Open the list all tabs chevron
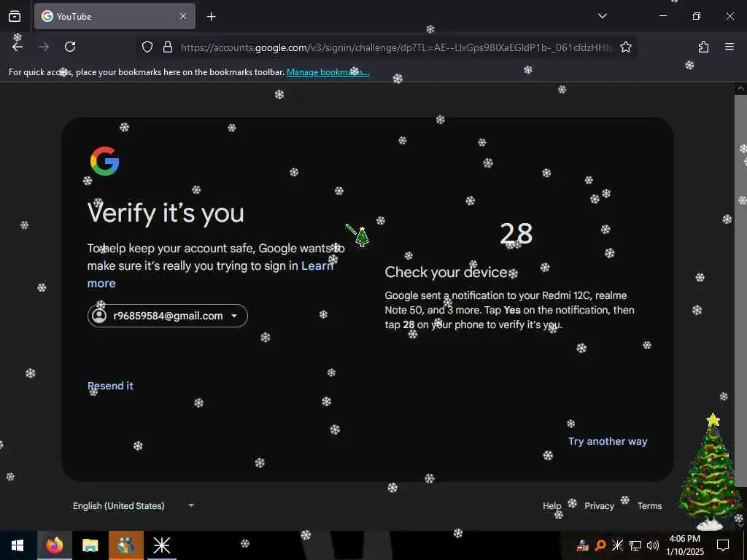 602,16
